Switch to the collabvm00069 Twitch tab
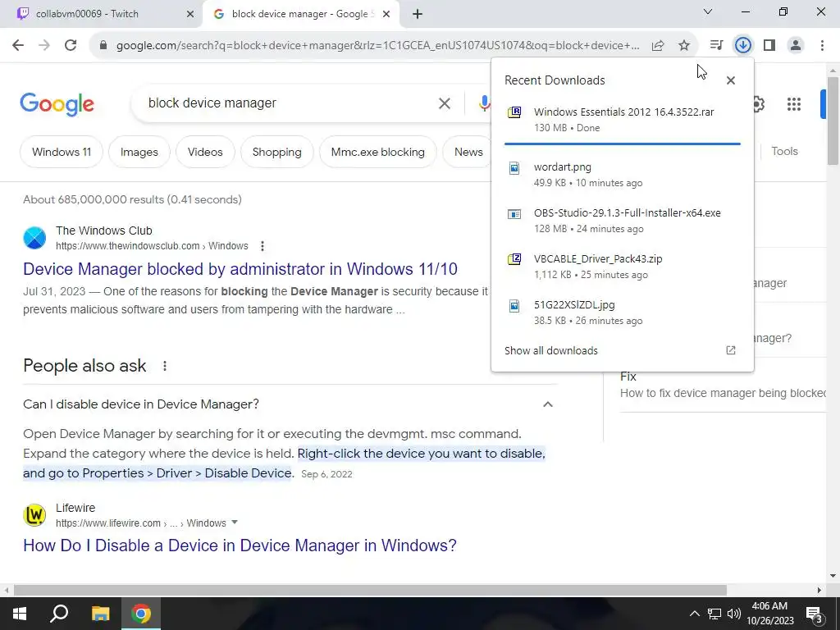840x630 pixels. (101, 14)
